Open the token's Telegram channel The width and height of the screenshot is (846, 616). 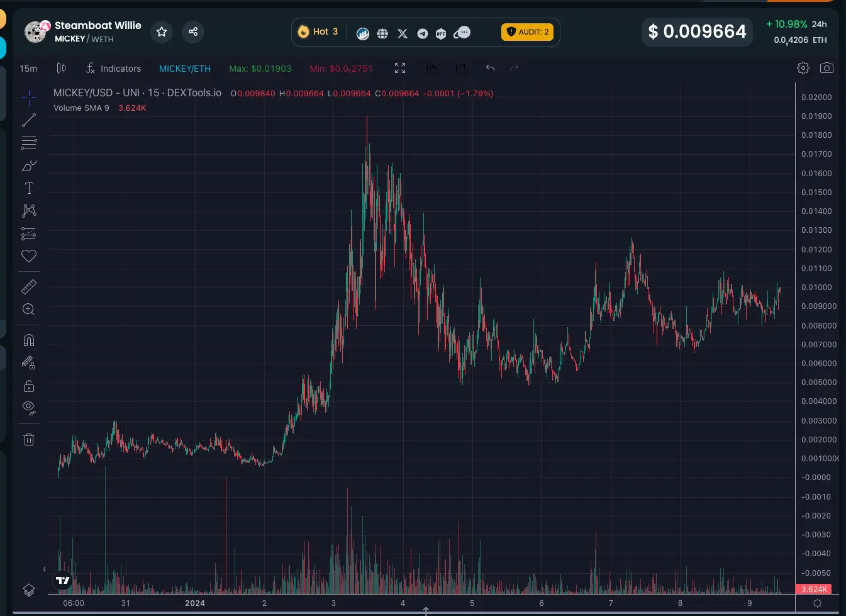pyautogui.click(x=423, y=33)
